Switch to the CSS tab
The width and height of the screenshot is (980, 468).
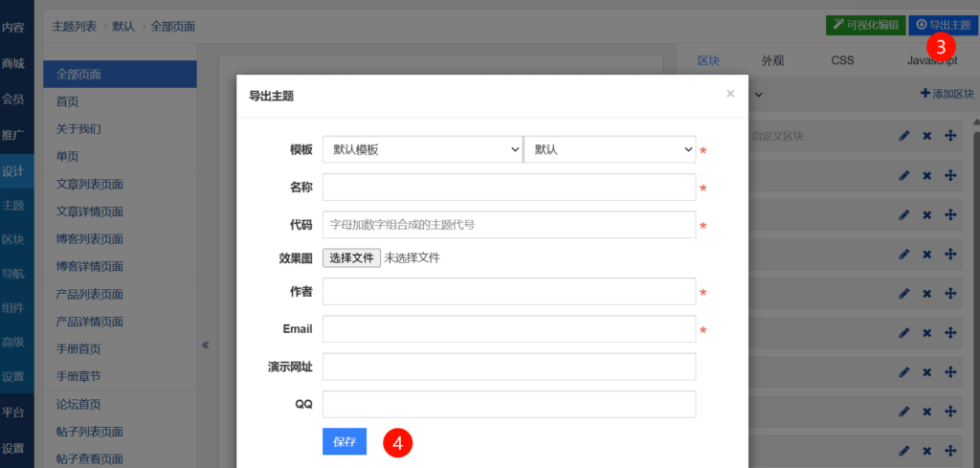pos(842,60)
